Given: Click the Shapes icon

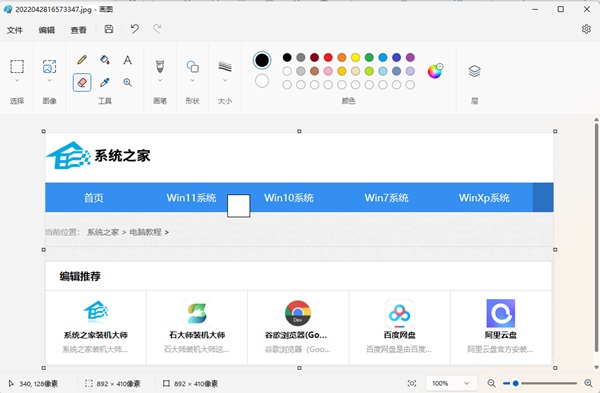Looking at the screenshot, I should (x=192, y=66).
